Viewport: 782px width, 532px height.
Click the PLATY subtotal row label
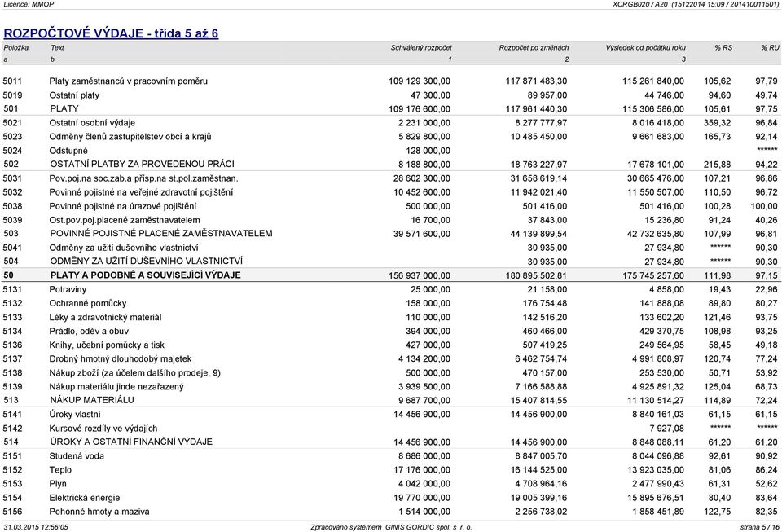(x=64, y=108)
